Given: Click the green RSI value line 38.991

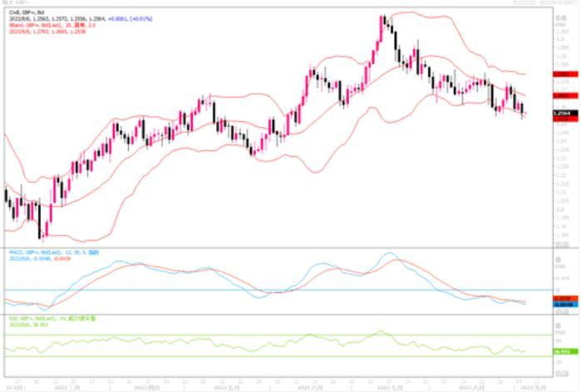Looking at the screenshot, I should [28, 325].
